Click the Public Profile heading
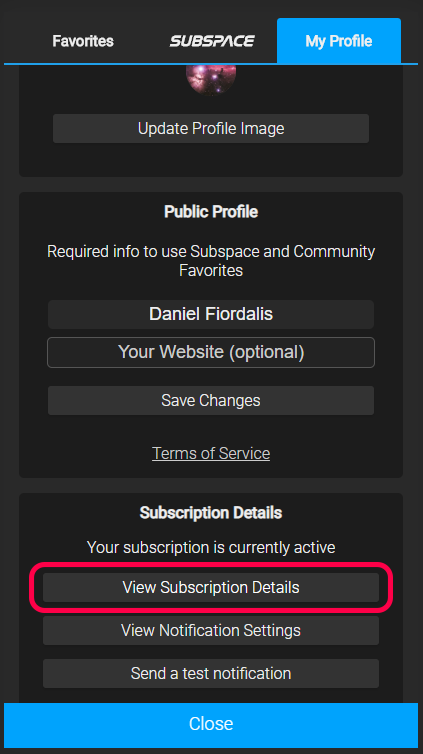 211,212
